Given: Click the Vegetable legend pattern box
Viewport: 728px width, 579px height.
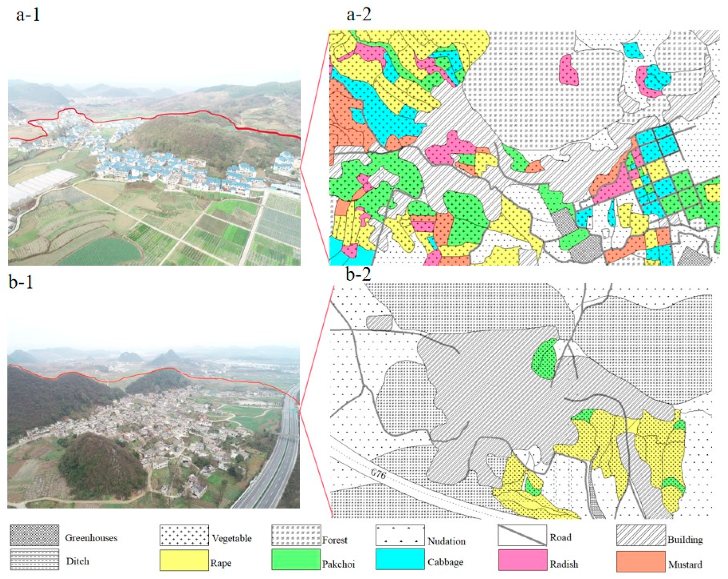Looking at the screenshot, I should point(184,535).
